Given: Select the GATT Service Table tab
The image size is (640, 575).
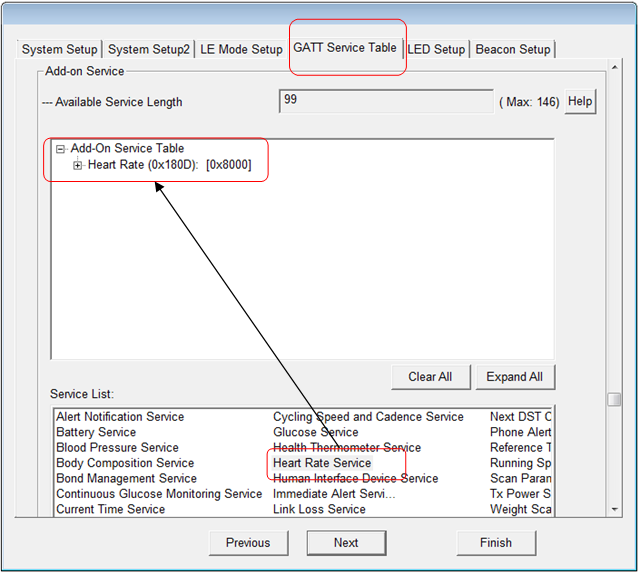Looking at the screenshot, I should point(345,47).
